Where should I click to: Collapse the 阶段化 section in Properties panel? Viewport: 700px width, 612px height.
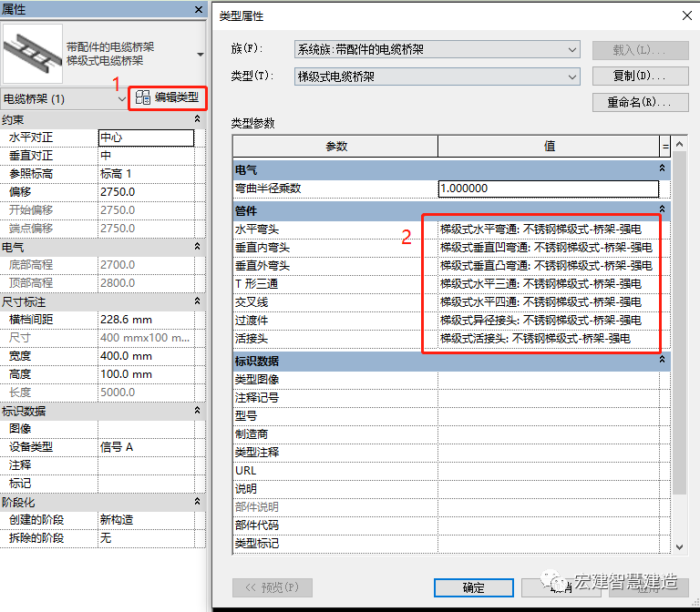click(197, 502)
